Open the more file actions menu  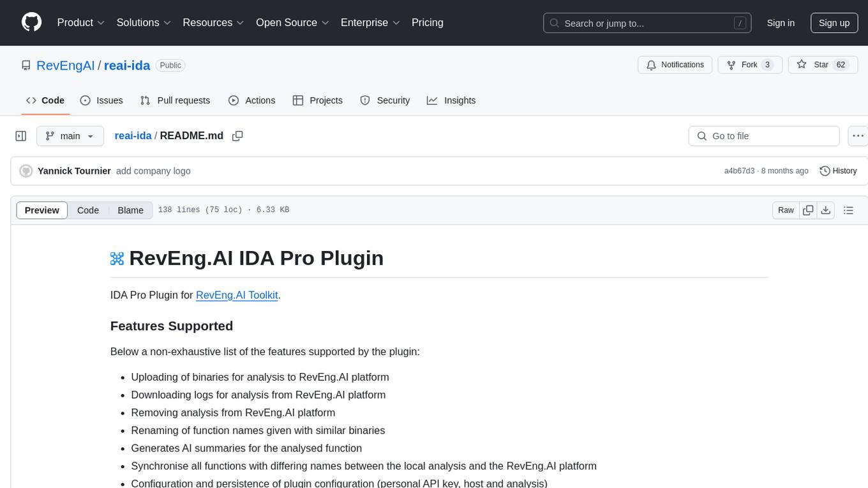858,136
